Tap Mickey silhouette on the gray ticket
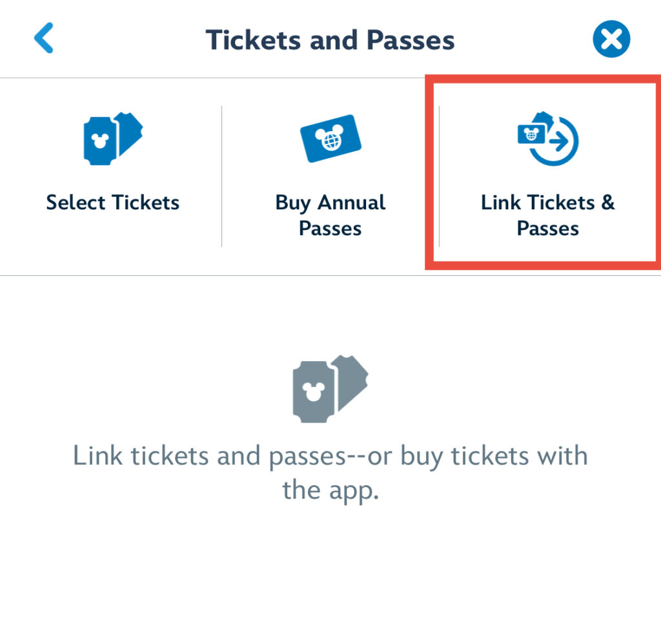Image resolution: width=661 pixels, height=644 pixels. tap(313, 391)
